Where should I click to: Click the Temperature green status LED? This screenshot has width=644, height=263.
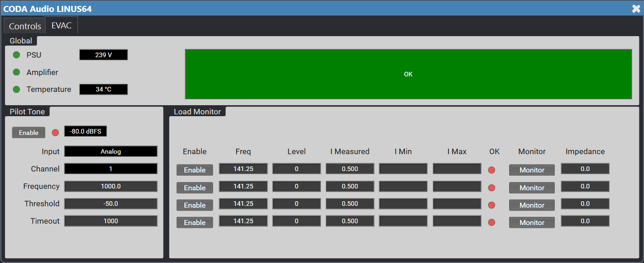(16, 89)
